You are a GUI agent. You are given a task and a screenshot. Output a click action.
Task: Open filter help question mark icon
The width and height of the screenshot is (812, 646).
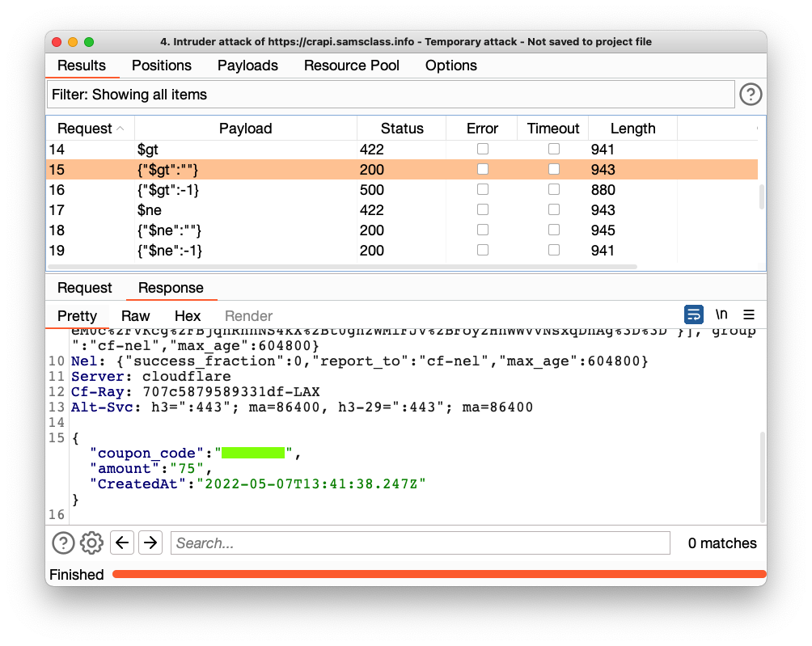point(751,95)
